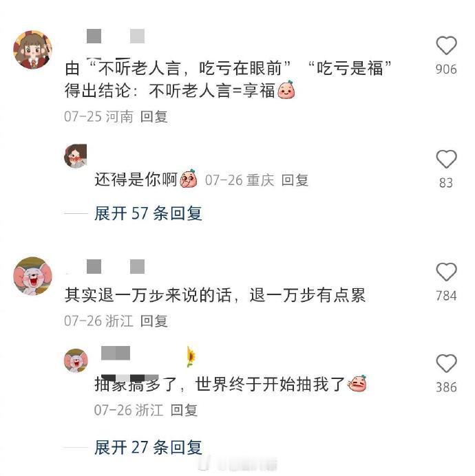The height and width of the screenshot is (476, 475).
Task: Like the 906-likes comment from 河南
Action: [446, 46]
